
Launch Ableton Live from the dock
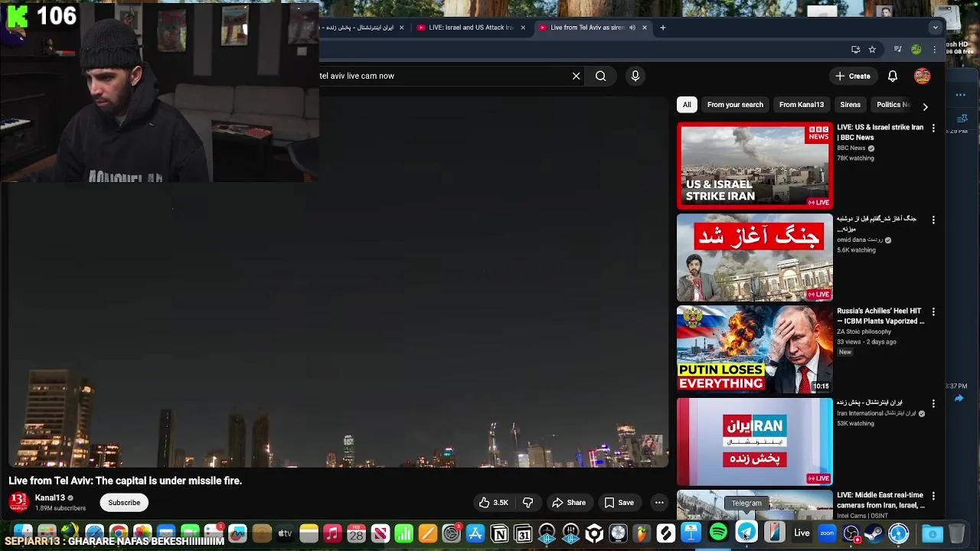coord(802,533)
